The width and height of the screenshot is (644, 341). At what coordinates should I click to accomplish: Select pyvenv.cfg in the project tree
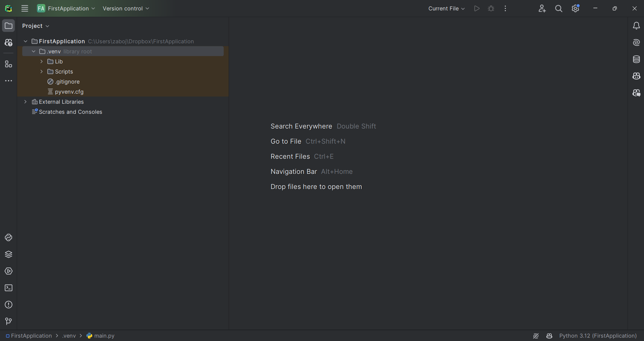[69, 92]
